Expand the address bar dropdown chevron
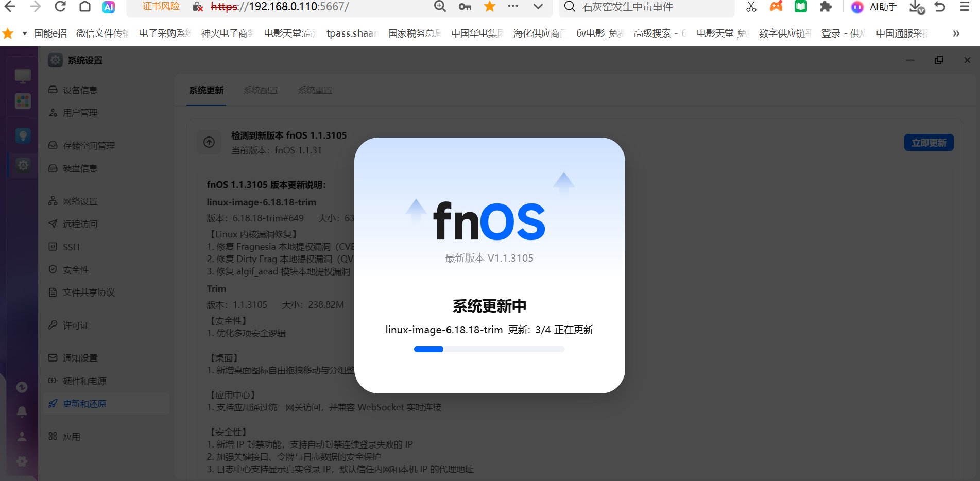 [538, 7]
